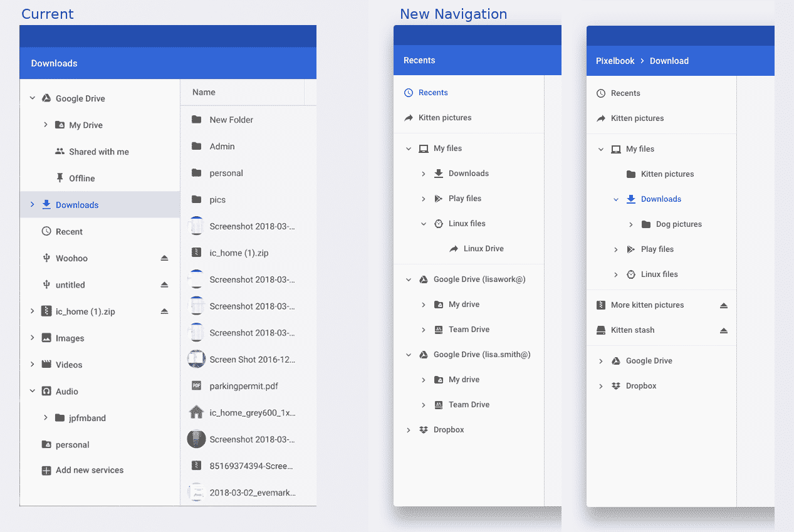The image size is (794, 532).
Task: Expand Google Drive (lisawork@) chevron
Action: point(409,279)
